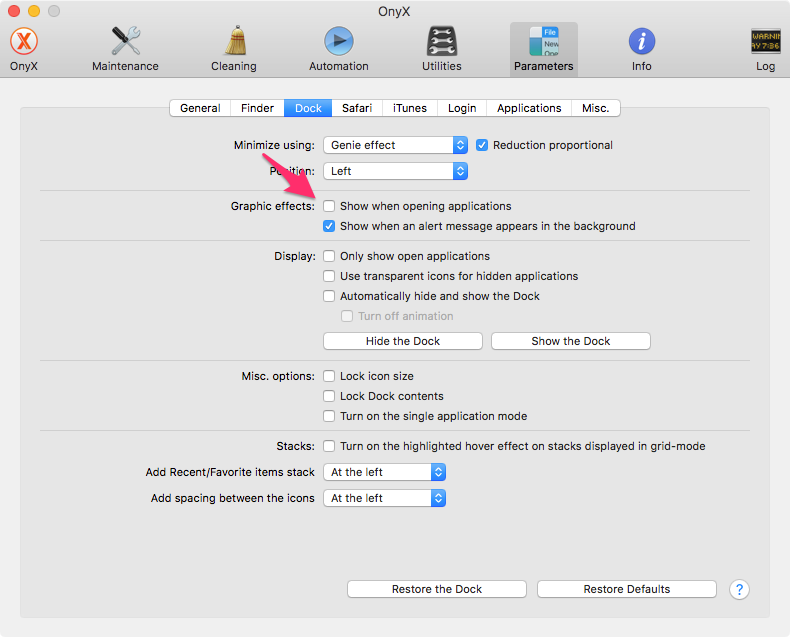Click the Show the Dock button
This screenshot has width=790, height=637.
pos(571,341)
